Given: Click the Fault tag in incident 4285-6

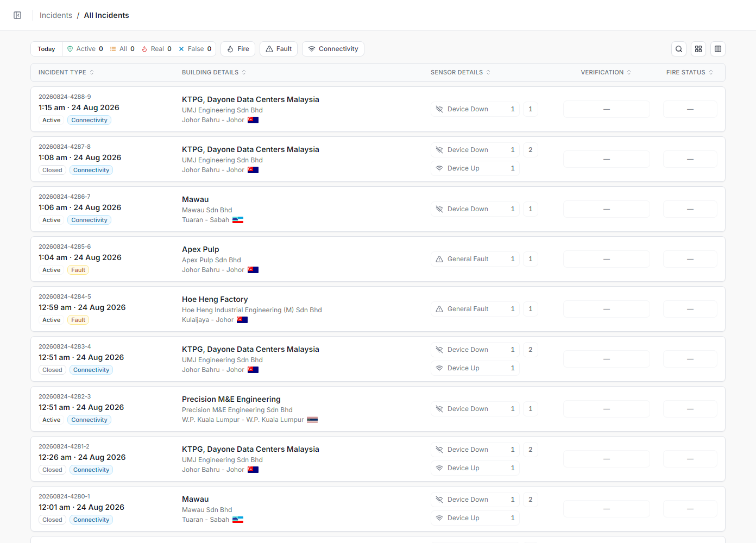Looking at the screenshot, I should pos(78,270).
